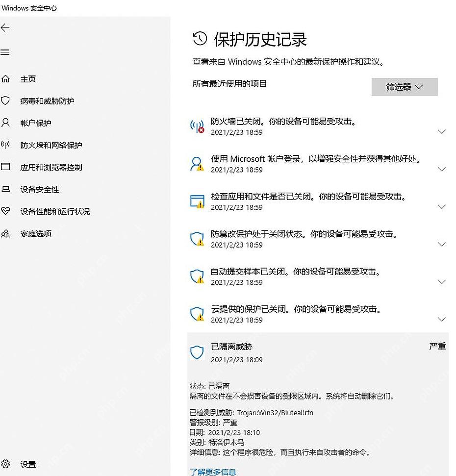Click the 防篡改保护 shield warning icon
The width and height of the screenshot is (456, 476).
(197, 239)
